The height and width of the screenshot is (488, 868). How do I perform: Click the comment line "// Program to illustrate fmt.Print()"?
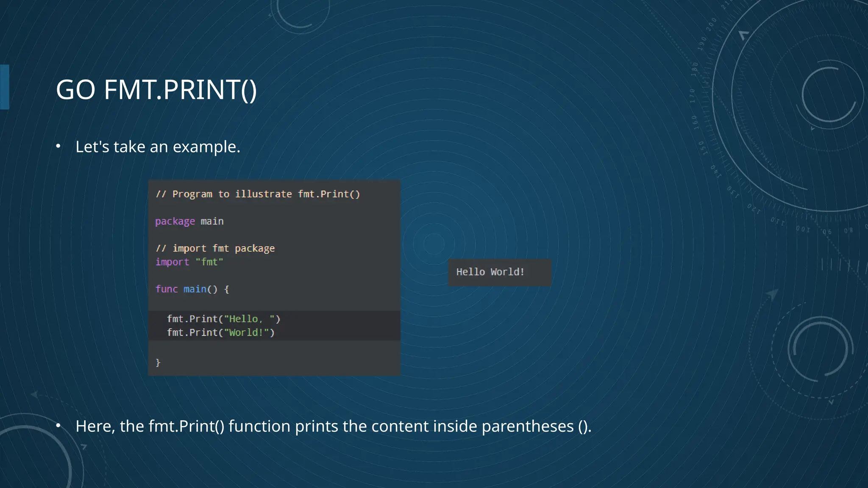coord(258,194)
